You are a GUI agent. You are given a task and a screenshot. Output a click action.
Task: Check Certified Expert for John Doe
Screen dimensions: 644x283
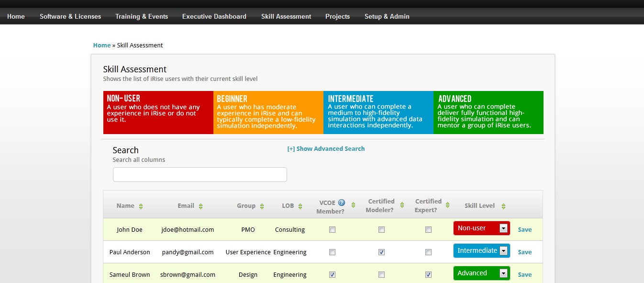pos(428,230)
